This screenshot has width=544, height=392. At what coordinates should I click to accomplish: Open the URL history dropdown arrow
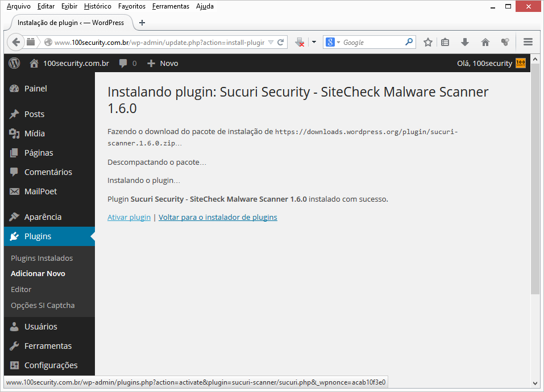pyautogui.click(x=271, y=42)
